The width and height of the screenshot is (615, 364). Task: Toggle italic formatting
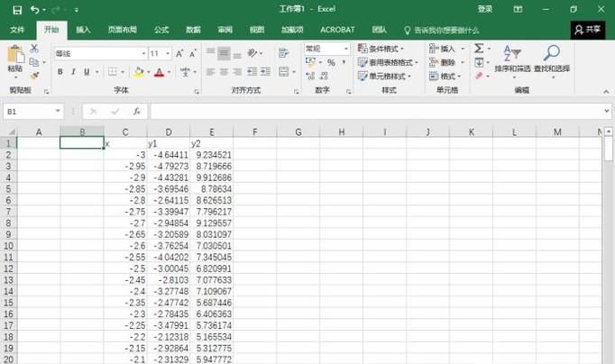[x=73, y=72]
